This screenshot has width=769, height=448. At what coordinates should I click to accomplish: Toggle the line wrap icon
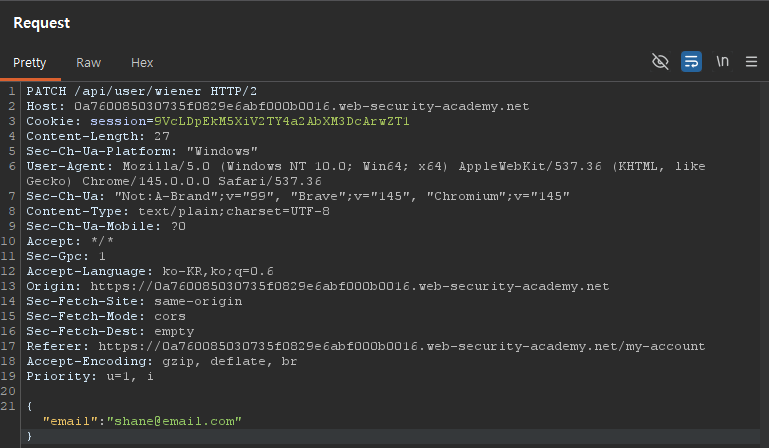pyautogui.click(x=691, y=62)
